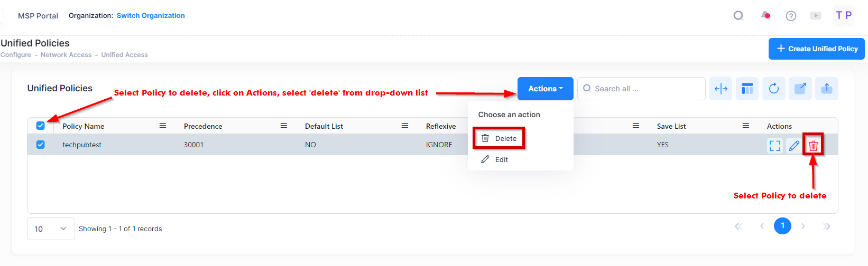The width and height of the screenshot is (868, 266).
Task: Open the Actions dropdown button
Action: pyautogui.click(x=545, y=89)
